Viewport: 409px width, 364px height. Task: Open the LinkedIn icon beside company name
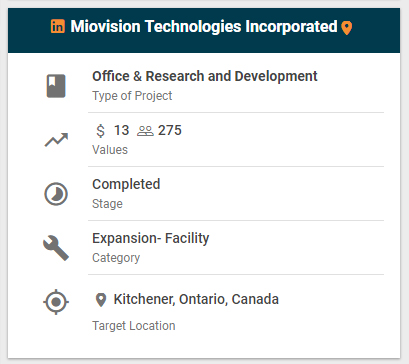point(58,26)
